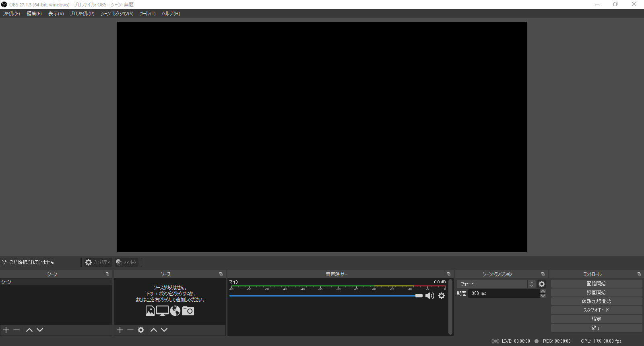Click the ソースが選択されていません label
The height and width of the screenshot is (346, 644).
(28, 262)
